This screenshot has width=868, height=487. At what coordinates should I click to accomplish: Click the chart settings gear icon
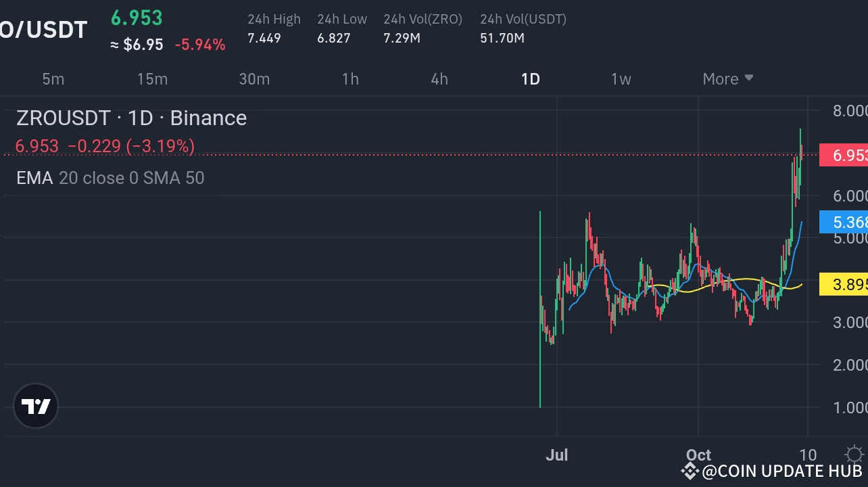pos(854,454)
